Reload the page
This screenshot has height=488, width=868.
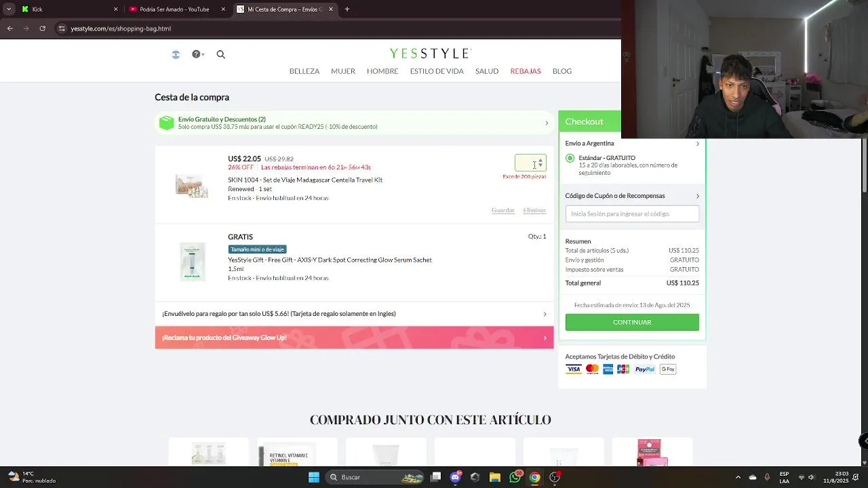42,28
